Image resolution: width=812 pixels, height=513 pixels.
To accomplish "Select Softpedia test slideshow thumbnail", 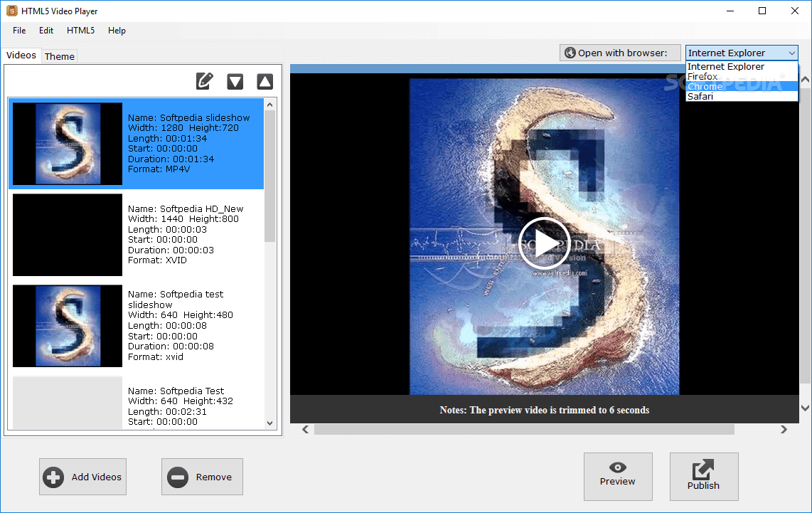I will [68, 326].
